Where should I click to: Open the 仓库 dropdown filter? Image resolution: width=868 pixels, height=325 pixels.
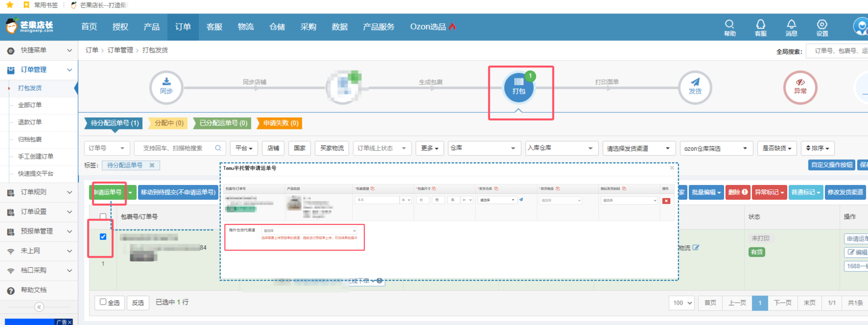pos(484,148)
